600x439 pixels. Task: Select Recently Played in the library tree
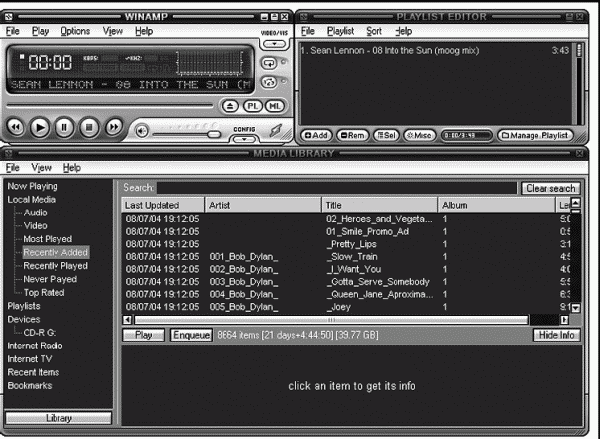[x=55, y=266]
